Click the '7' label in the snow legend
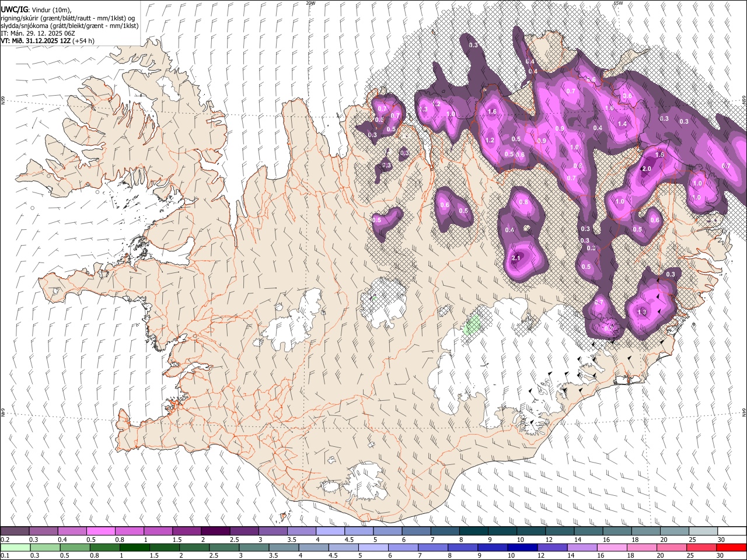747x560 pixels. click(x=432, y=540)
